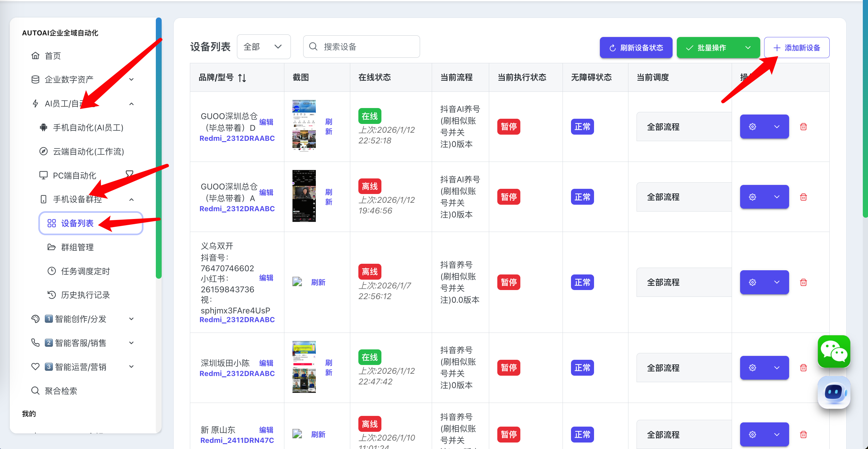Open 群组管理 in sidebar
Viewport: 868px width, 449px height.
click(78, 247)
